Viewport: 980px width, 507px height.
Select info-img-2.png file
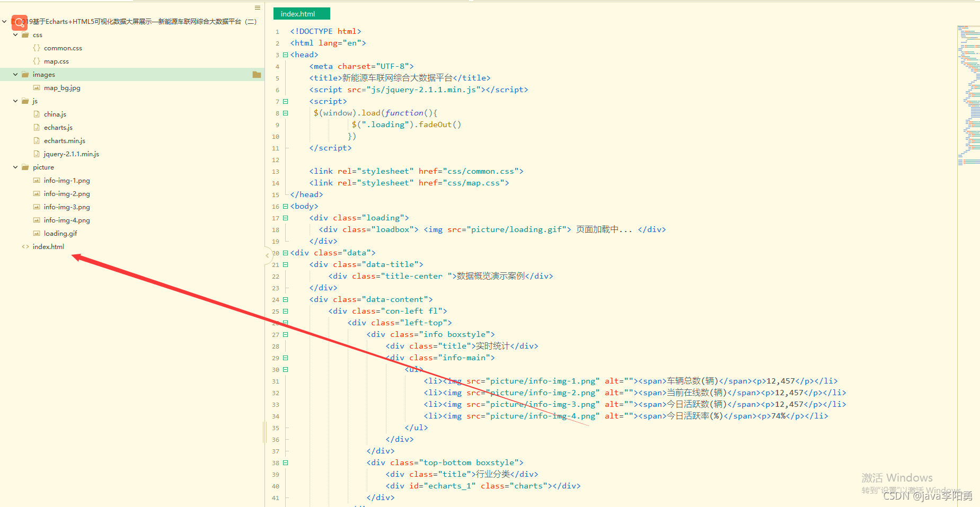[67, 194]
